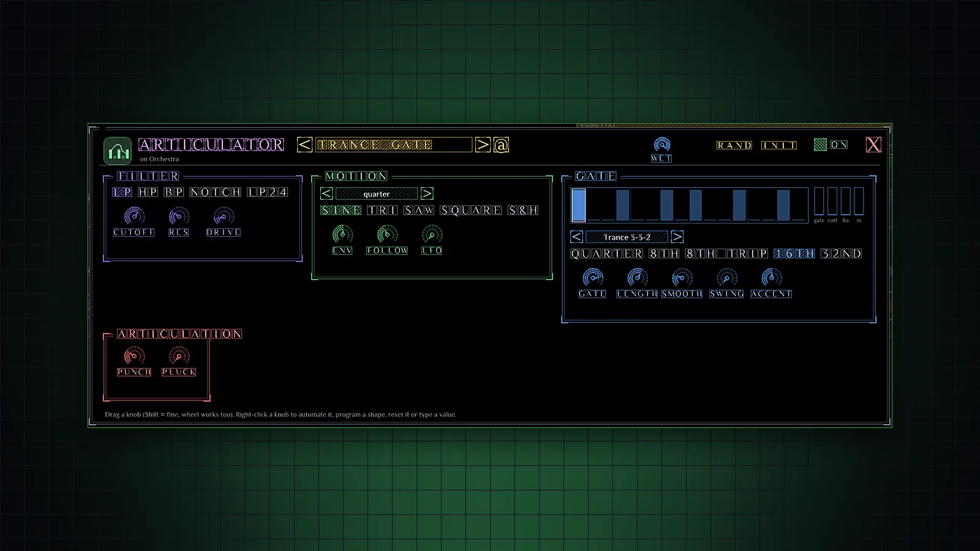Viewport: 980px width, 551px height.
Task: Click the INIT button
Action: point(779,145)
